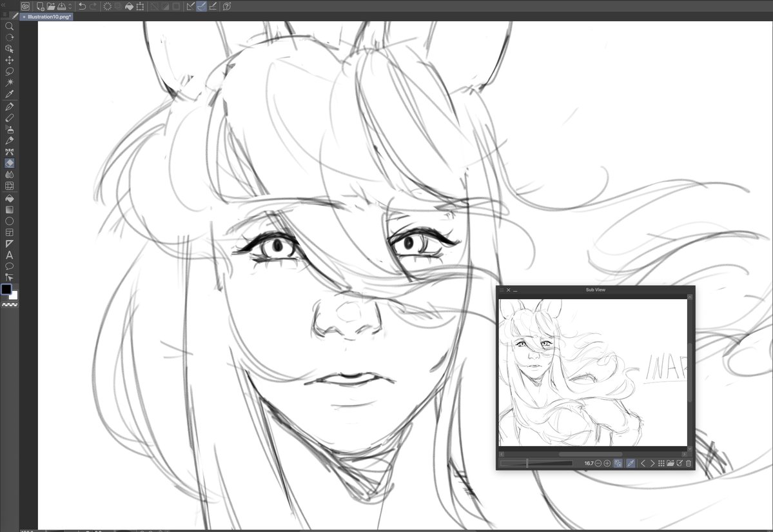Select the Liquify mesh tool
Screen dimensions: 773x532
(x=9, y=186)
